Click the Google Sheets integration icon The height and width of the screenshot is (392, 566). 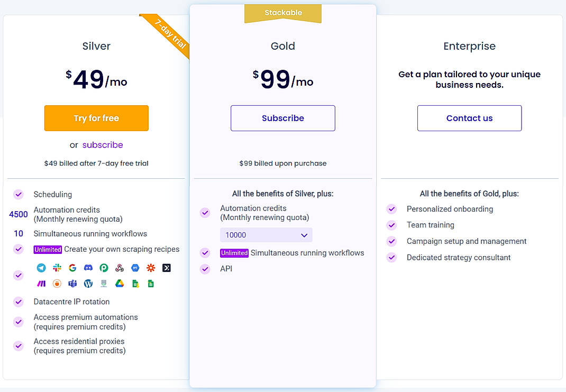[x=150, y=284]
